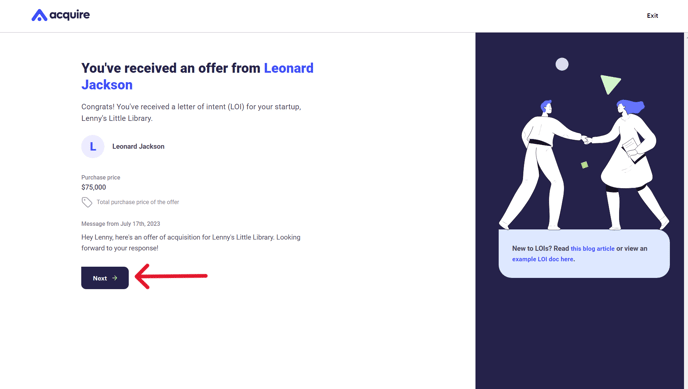Click the green triangle shape in illustration
The height and width of the screenshot is (389, 688).
(x=610, y=84)
